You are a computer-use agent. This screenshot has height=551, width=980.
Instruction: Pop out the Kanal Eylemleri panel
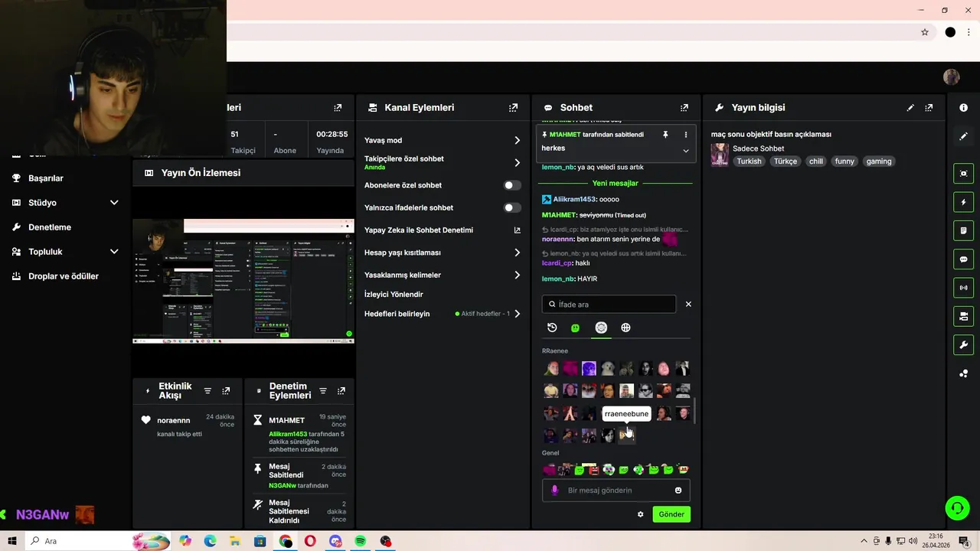point(513,108)
